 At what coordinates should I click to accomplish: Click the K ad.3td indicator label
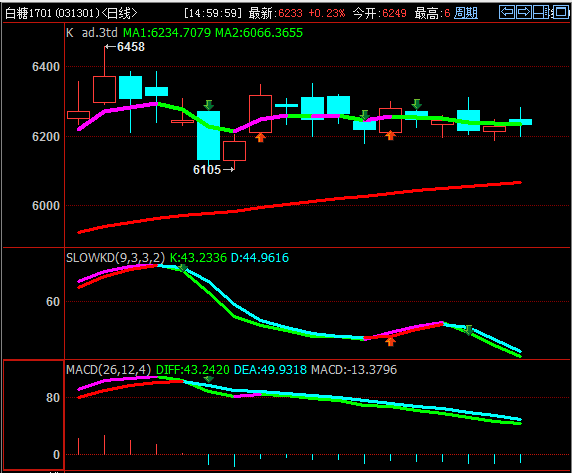(92, 33)
